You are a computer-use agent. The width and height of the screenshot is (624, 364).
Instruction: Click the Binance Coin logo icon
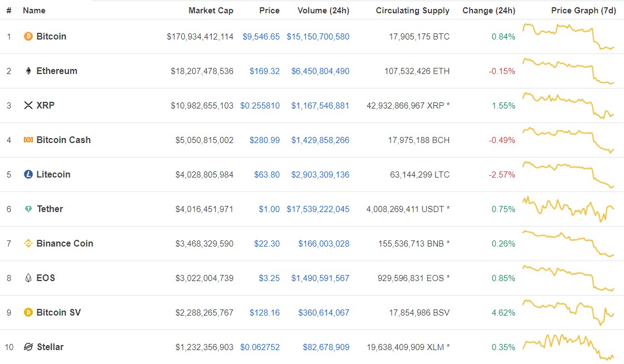click(28, 243)
